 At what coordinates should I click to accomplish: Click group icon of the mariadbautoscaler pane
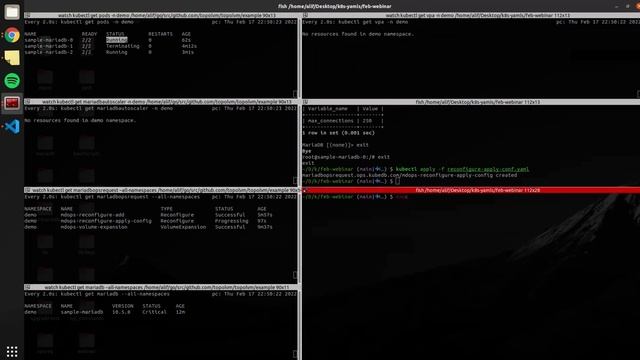(27, 102)
